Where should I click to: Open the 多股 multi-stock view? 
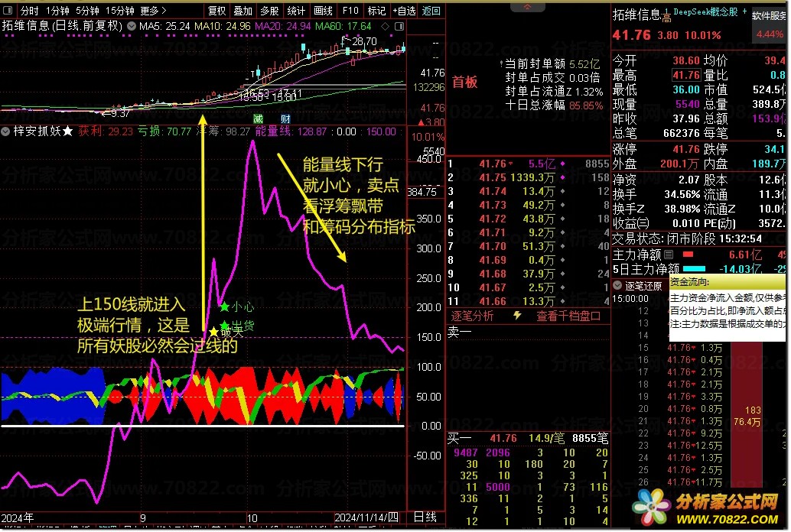269,11
